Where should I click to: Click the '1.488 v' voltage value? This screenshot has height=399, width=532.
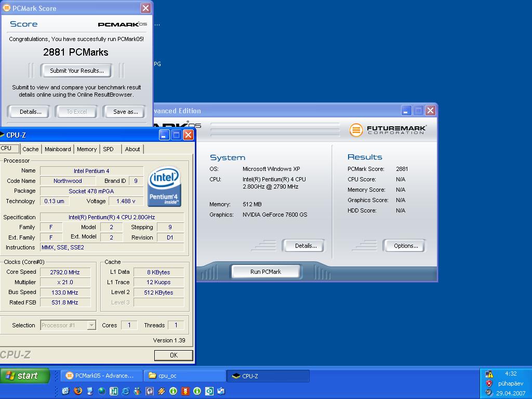pos(126,201)
